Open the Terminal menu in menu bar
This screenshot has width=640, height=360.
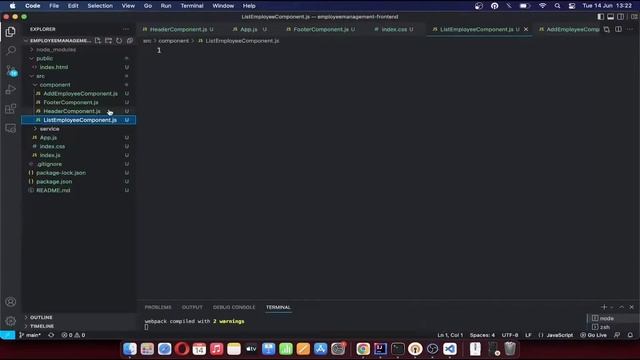192,6
